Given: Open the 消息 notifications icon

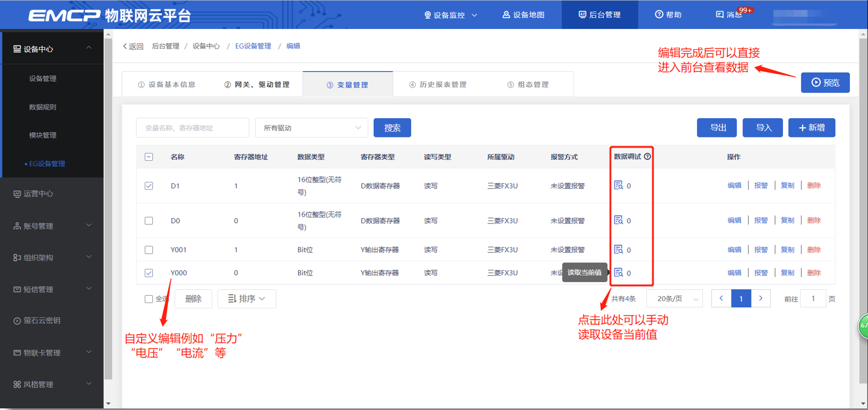Looking at the screenshot, I should click(729, 14).
